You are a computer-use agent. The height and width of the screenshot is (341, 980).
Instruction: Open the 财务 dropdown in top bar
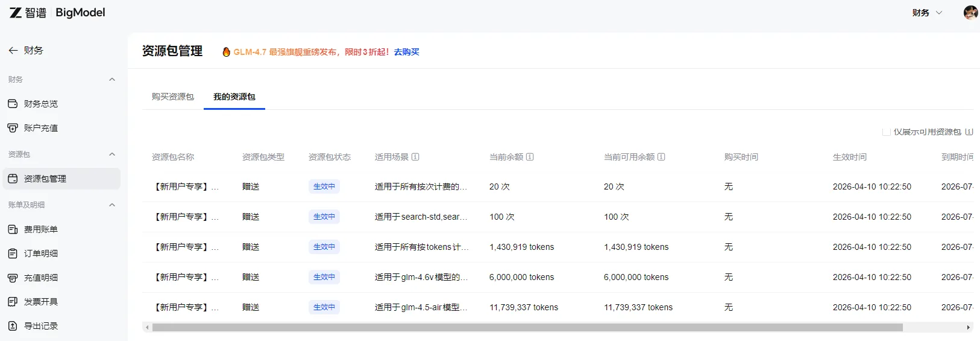pyautogui.click(x=927, y=13)
